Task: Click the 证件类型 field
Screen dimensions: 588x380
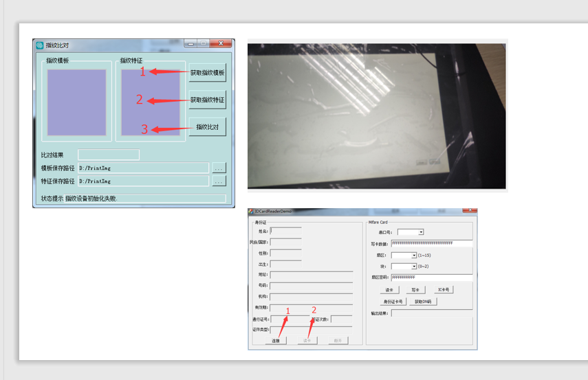Action: (312, 330)
